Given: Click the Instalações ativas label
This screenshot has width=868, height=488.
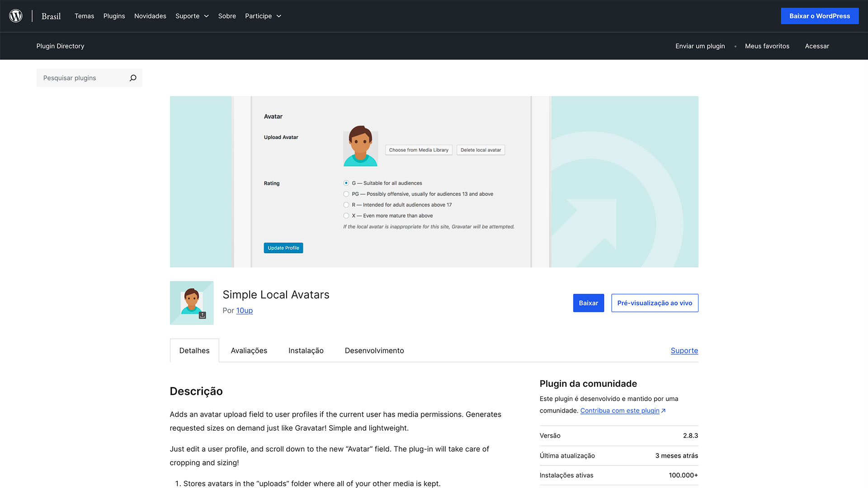Looking at the screenshot, I should pyautogui.click(x=566, y=475).
